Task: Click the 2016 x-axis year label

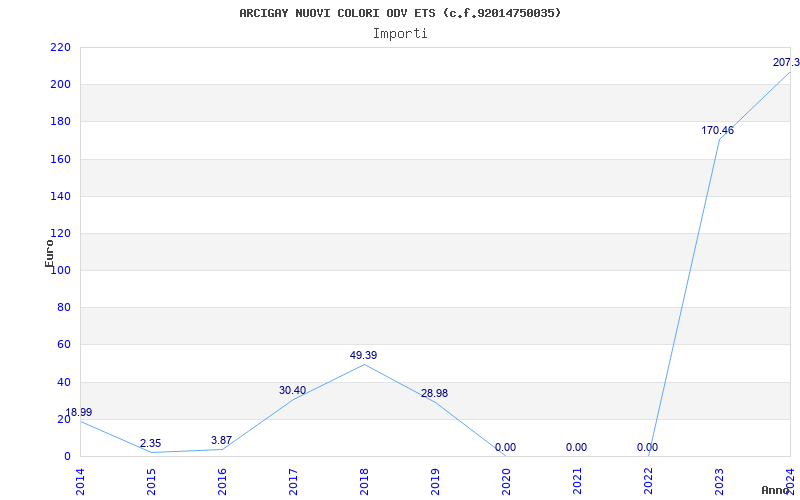Action: (222, 481)
